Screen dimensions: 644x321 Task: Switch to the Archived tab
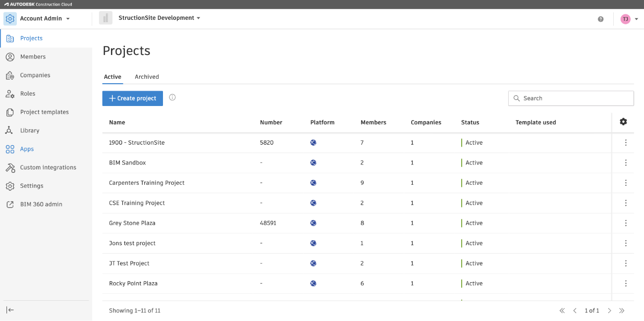click(147, 77)
